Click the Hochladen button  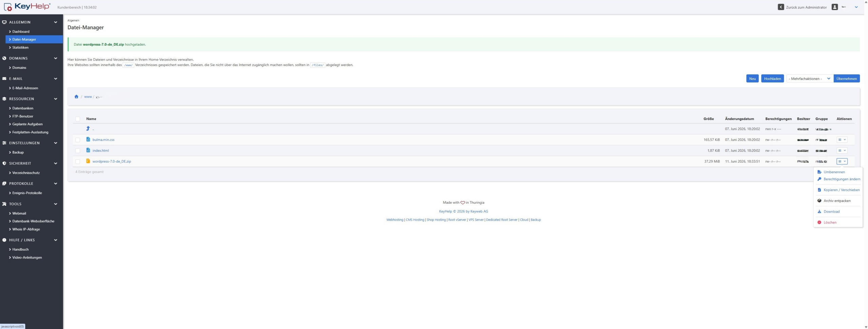pyautogui.click(x=772, y=79)
